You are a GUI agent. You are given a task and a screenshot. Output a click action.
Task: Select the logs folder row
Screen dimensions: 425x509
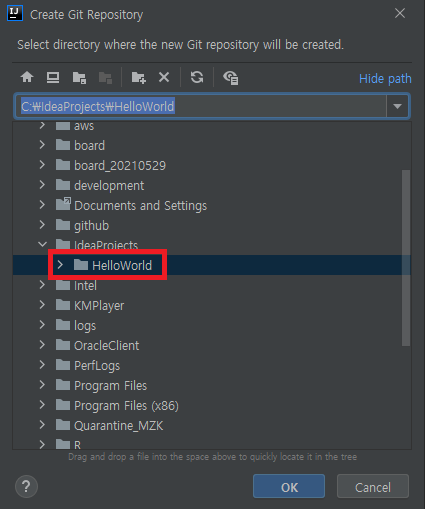tap(212, 325)
